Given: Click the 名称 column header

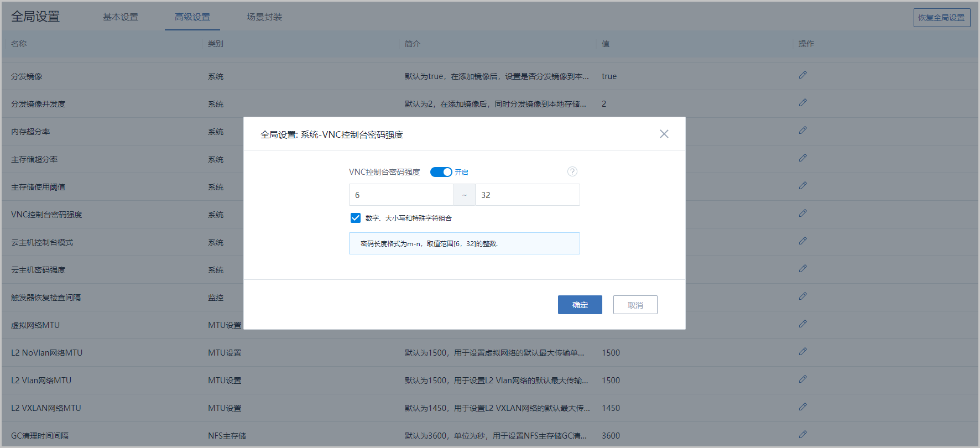Looking at the screenshot, I should 19,44.
